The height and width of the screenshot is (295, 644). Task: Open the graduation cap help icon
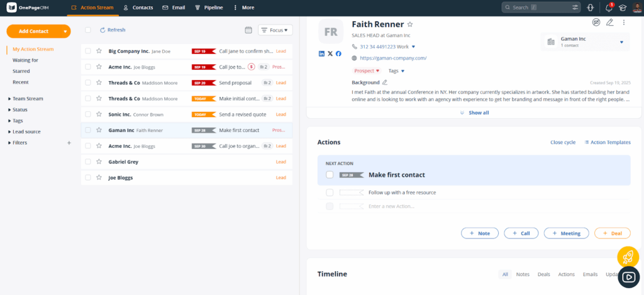coord(623,8)
